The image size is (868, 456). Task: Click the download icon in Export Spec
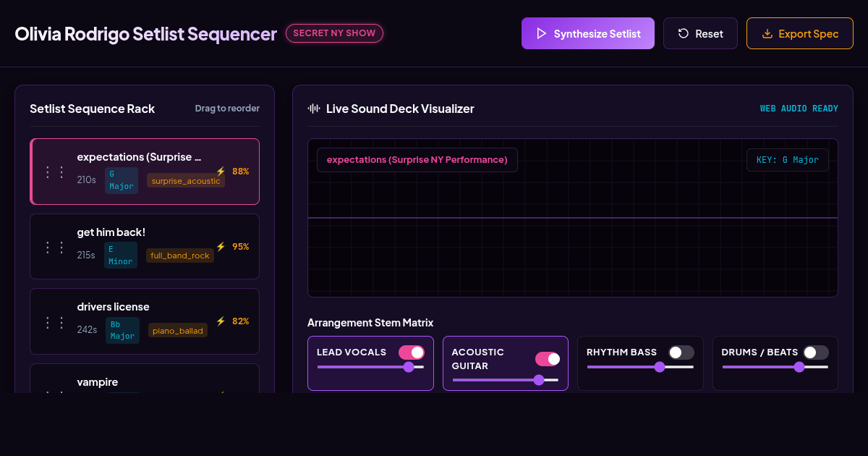point(767,33)
